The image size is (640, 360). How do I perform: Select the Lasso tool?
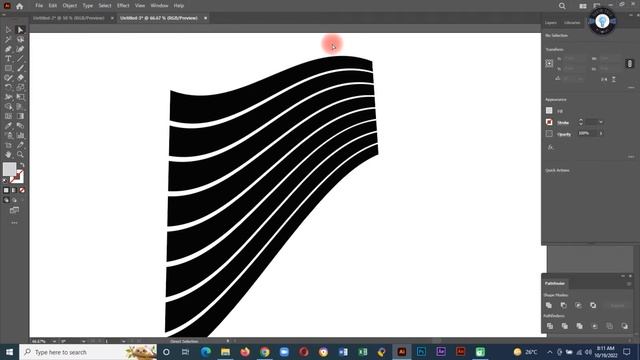coord(20,40)
